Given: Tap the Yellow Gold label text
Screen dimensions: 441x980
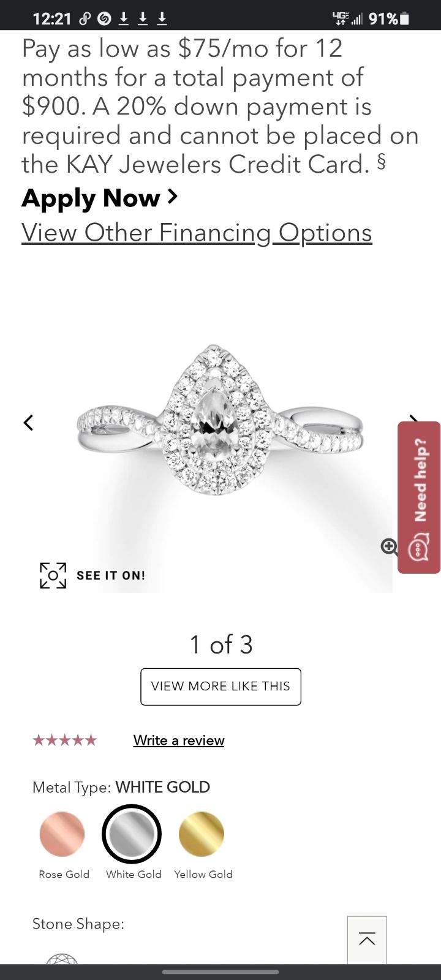Looking at the screenshot, I should tap(203, 874).
